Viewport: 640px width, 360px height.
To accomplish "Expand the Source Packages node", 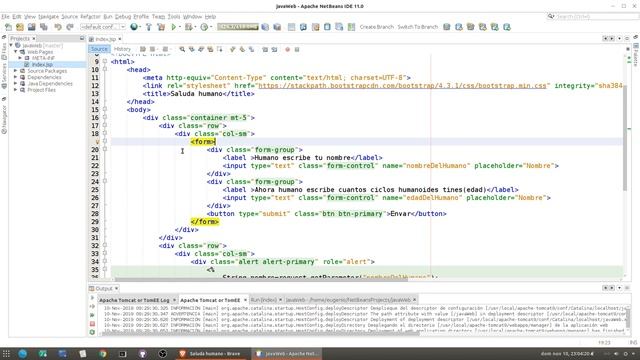I will click(16, 71).
